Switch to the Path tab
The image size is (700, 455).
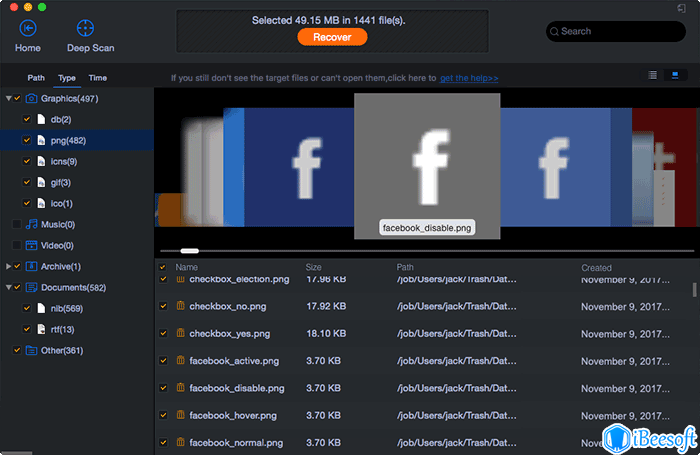pos(36,78)
